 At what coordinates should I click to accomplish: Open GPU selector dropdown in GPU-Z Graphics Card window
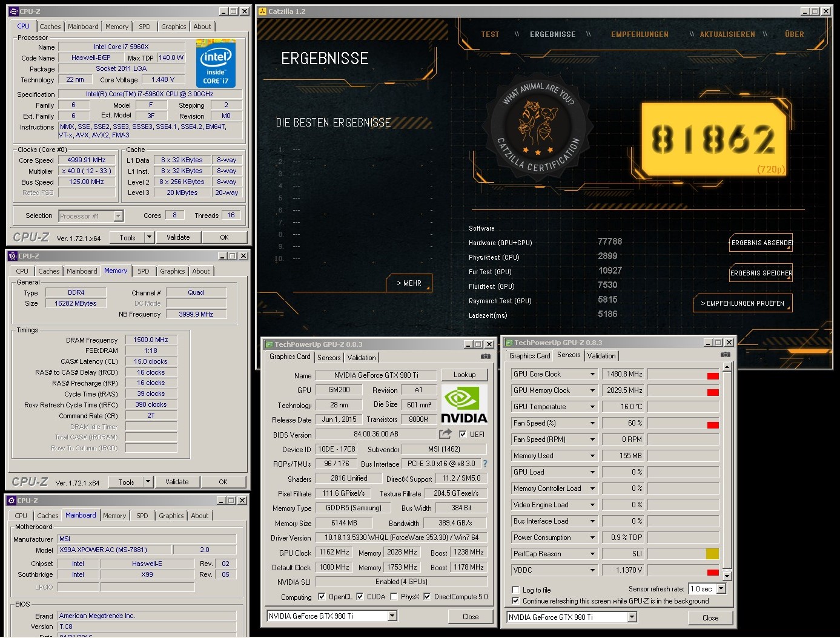(x=392, y=616)
